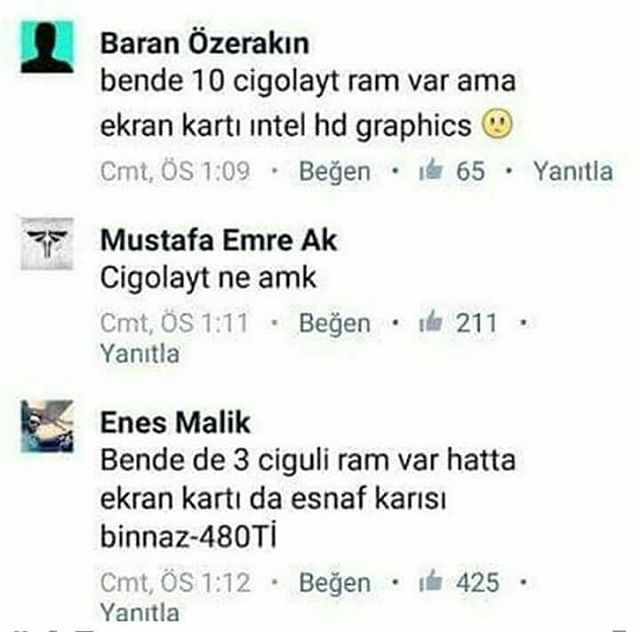Open Mustafa Emre Ak's avatar image
Screen dimensions: 640x632
[x=47, y=244]
